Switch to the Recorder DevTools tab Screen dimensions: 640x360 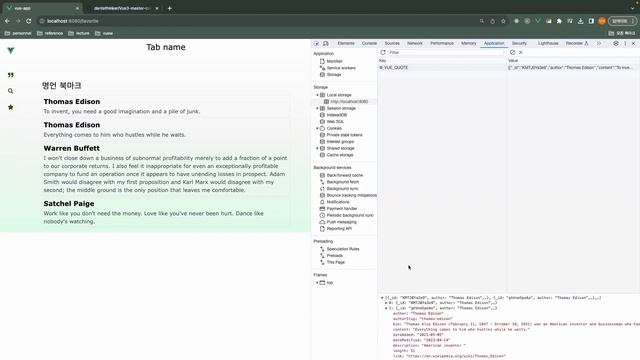pyautogui.click(x=577, y=43)
